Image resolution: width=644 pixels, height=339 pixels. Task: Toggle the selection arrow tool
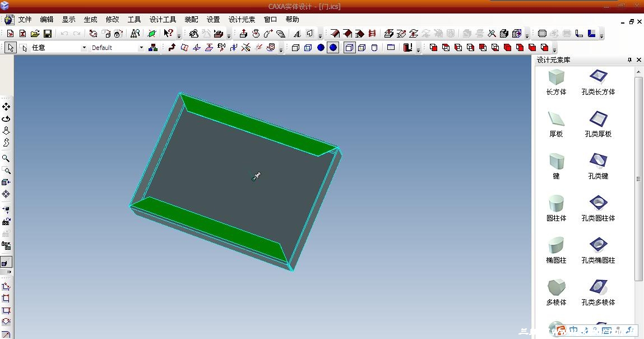[10, 48]
